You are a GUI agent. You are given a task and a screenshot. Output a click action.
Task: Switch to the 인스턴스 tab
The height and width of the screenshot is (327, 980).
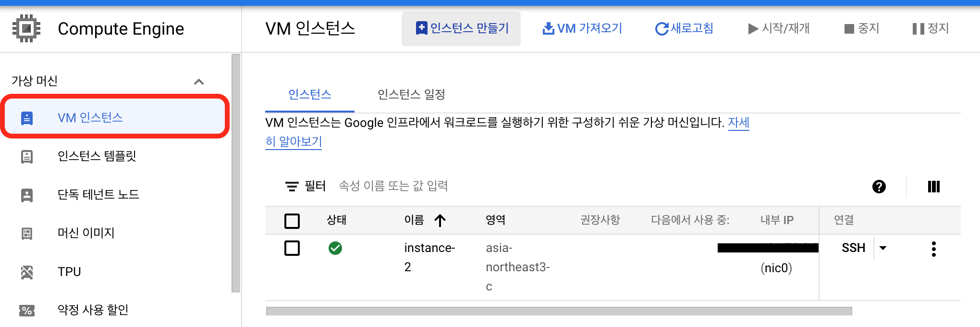point(310,94)
